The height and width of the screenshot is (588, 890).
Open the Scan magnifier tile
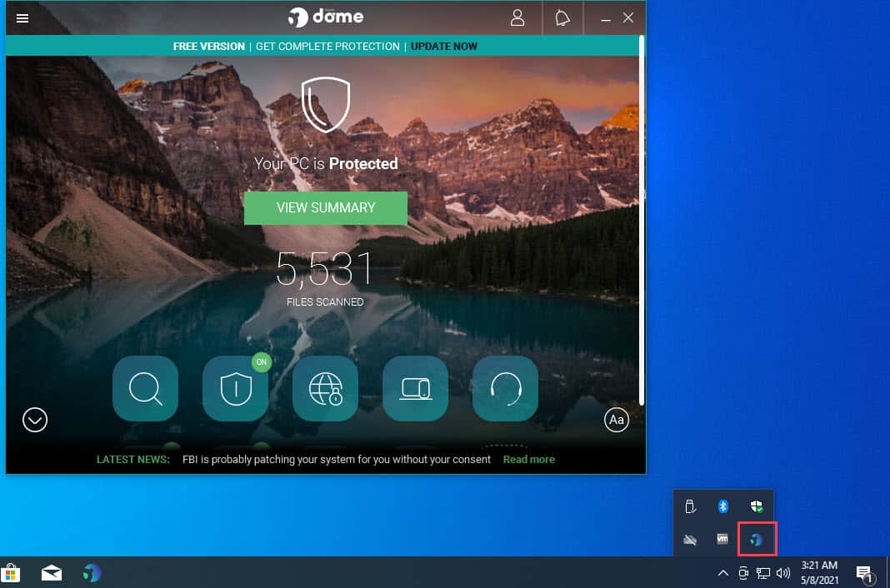[x=145, y=389]
